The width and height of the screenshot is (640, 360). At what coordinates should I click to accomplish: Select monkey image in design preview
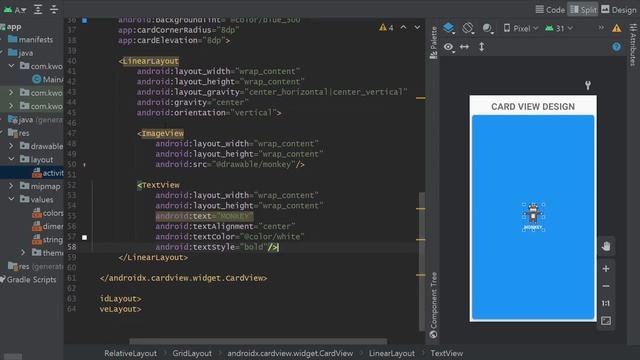tap(533, 213)
